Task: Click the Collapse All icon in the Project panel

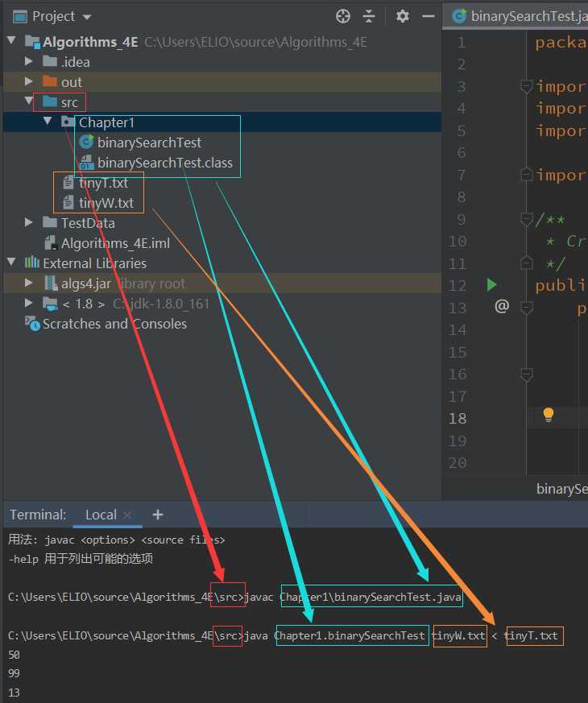Action: [x=369, y=17]
